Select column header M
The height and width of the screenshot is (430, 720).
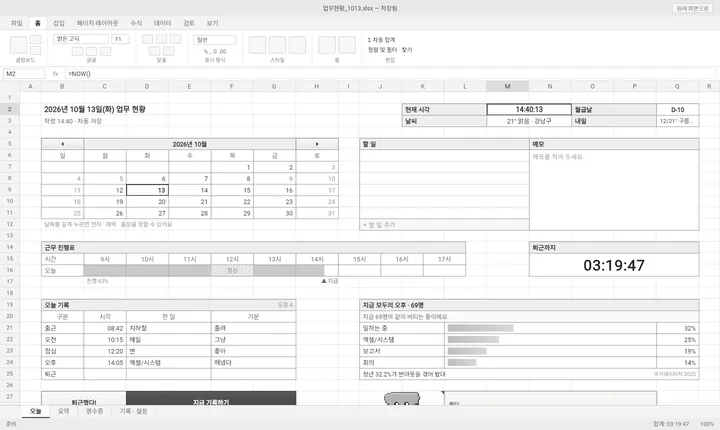click(x=507, y=86)
